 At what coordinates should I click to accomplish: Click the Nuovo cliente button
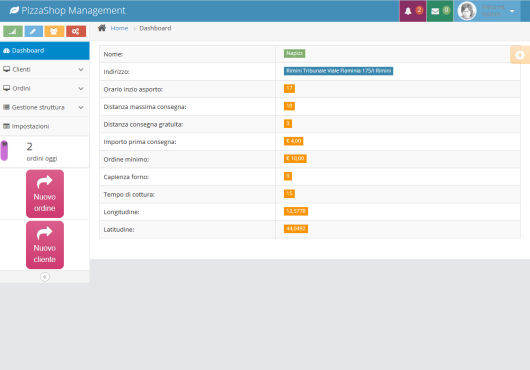(45, 245)
